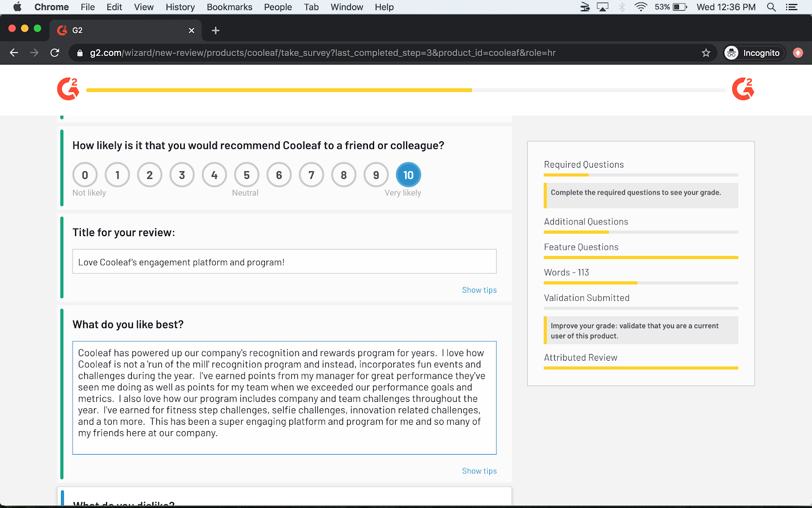812x508 pixels.
Task: Open a new browser tab
Action: pos(216,30)
